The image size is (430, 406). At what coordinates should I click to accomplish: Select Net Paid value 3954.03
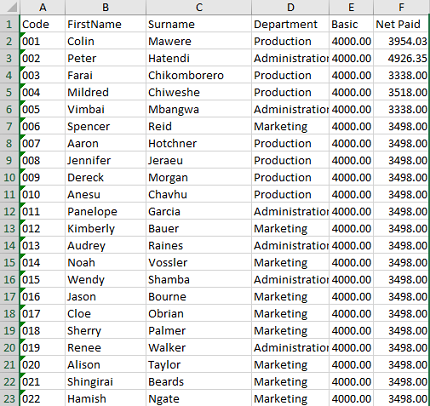point(401,41)
